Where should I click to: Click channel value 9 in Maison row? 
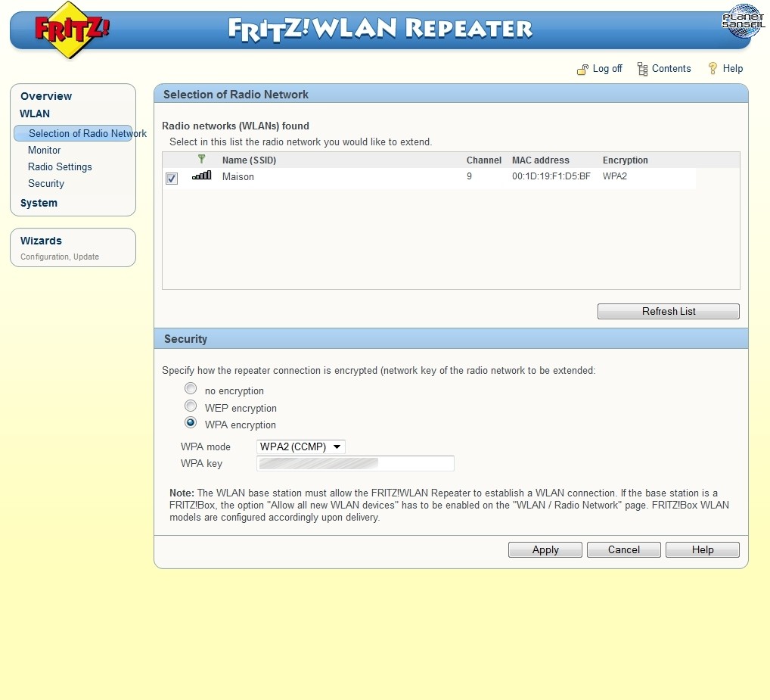point(470,176)
